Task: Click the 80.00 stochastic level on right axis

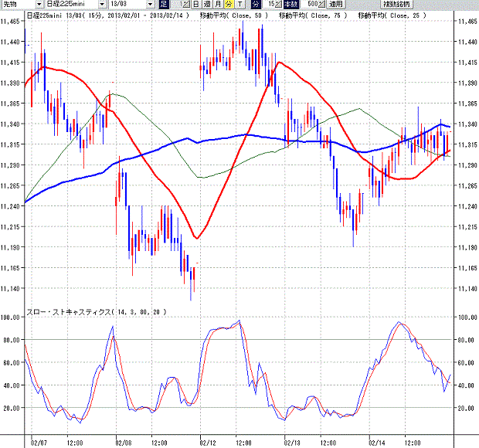Action: click(x=466, y=340)
